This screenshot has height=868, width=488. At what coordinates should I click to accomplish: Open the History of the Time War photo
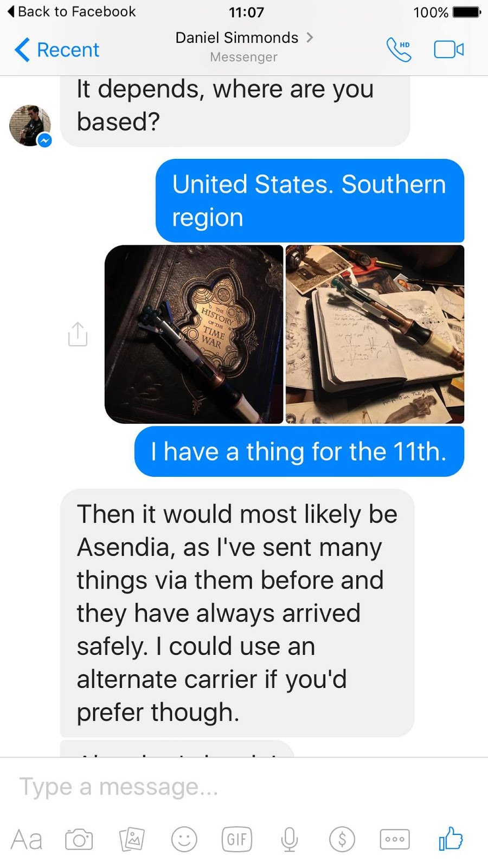click(194, 334)
